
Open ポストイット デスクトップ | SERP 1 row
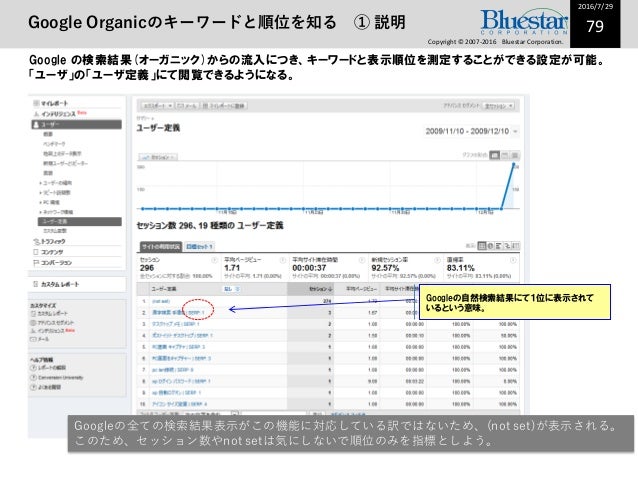pos(182,335)
